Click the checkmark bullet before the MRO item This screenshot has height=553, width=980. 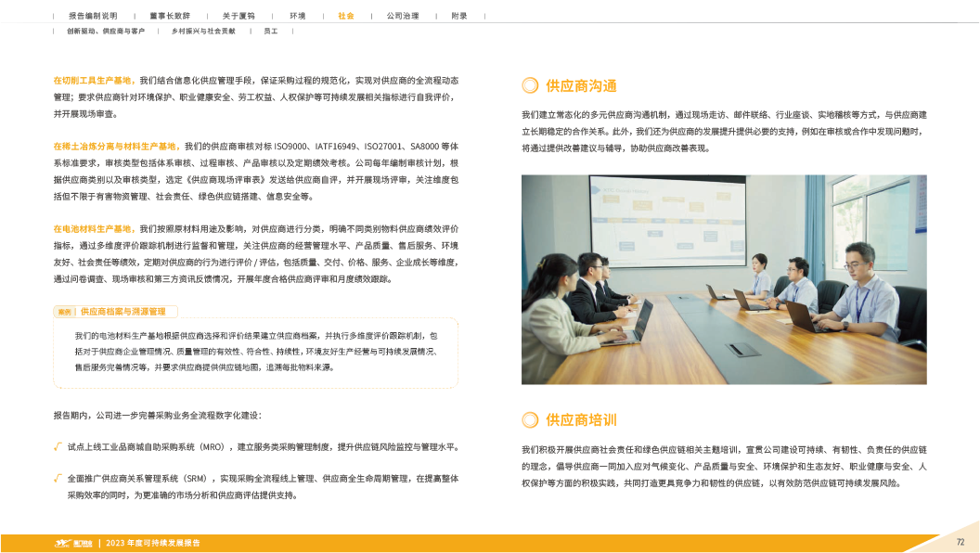click(x=58, y=446)
